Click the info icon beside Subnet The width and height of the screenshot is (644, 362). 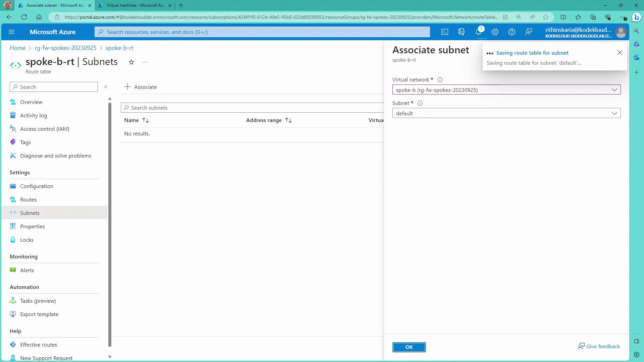tap(420, 103)
